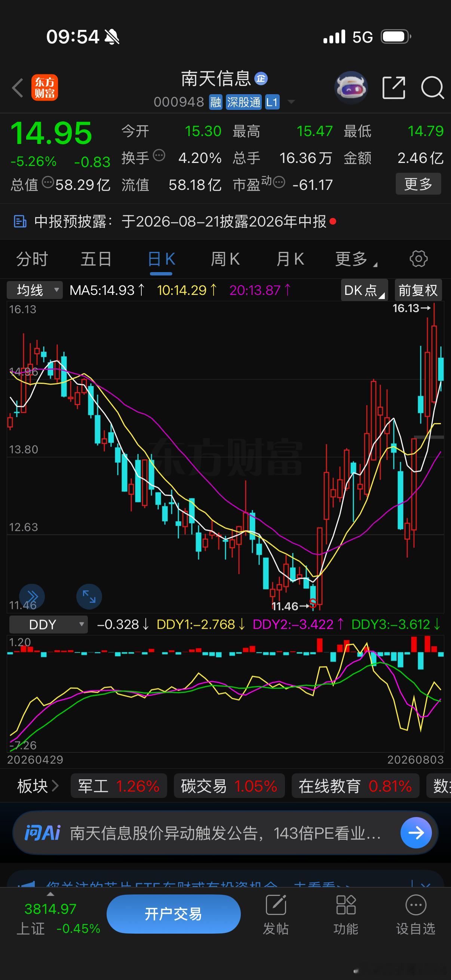Open the 中报预披露 announcement row
451x980 pixels.
(x=225, y=221)
